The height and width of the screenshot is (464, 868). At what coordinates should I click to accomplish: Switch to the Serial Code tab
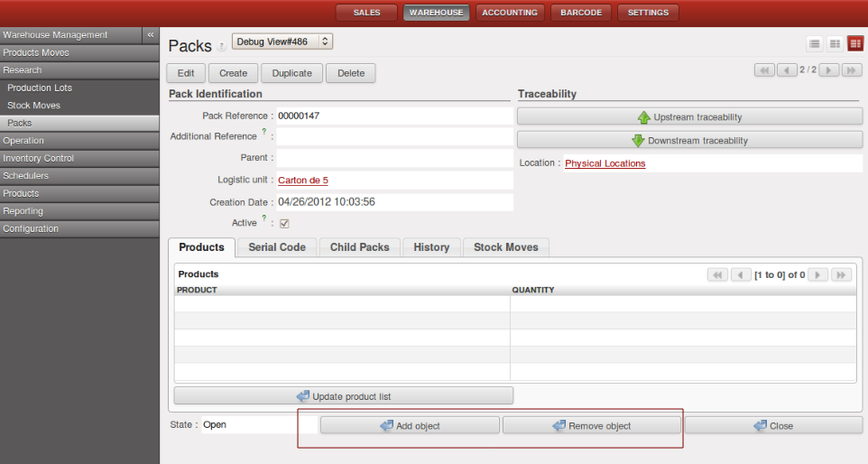coord(277,247)
